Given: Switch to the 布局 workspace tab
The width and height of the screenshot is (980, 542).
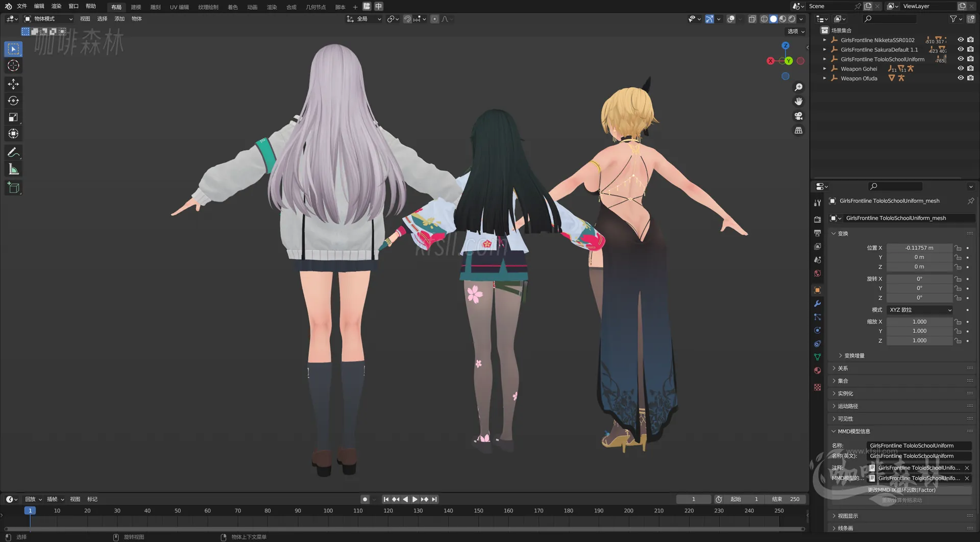Looking at the screenshot, I should (x=116, y=7).
